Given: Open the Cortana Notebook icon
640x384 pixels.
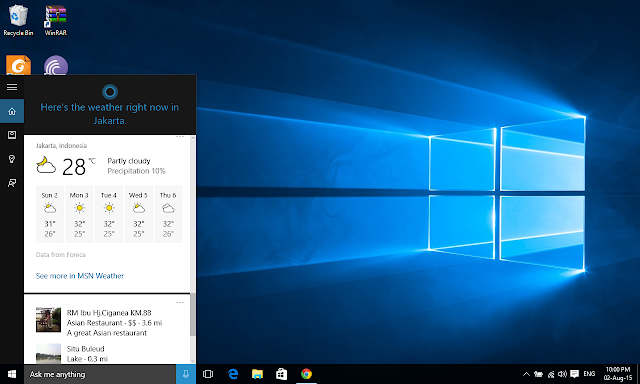Looking at the screenshot, I should coord(12,135).
